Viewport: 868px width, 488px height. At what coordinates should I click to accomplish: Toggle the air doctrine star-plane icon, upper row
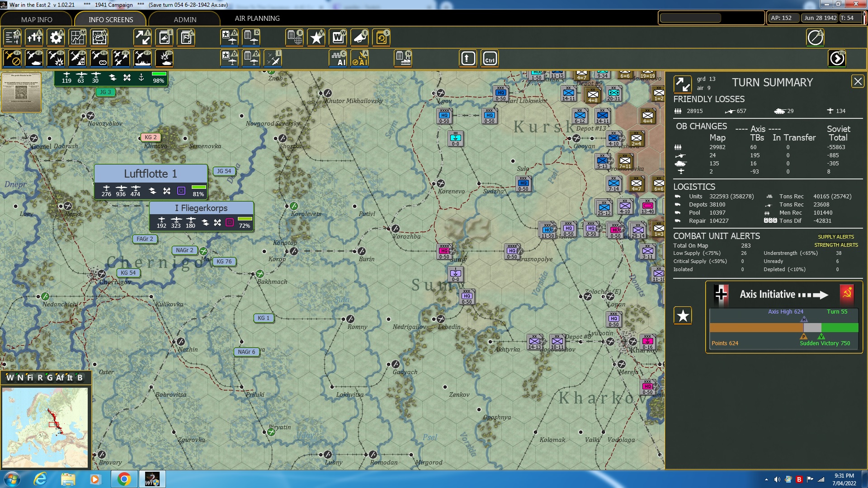click(x=229, y=38)
